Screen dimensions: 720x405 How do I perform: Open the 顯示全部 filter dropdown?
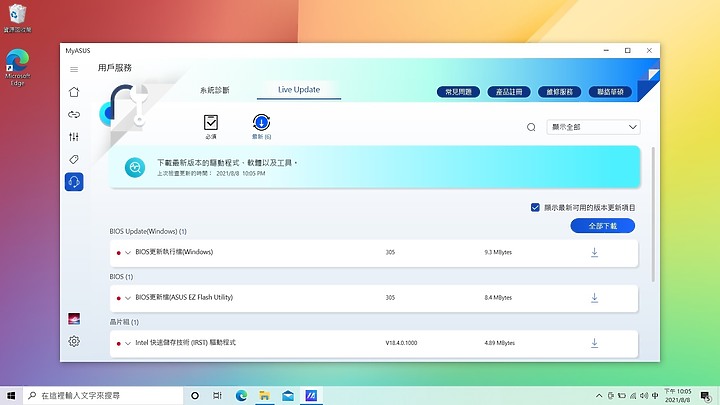593,127
